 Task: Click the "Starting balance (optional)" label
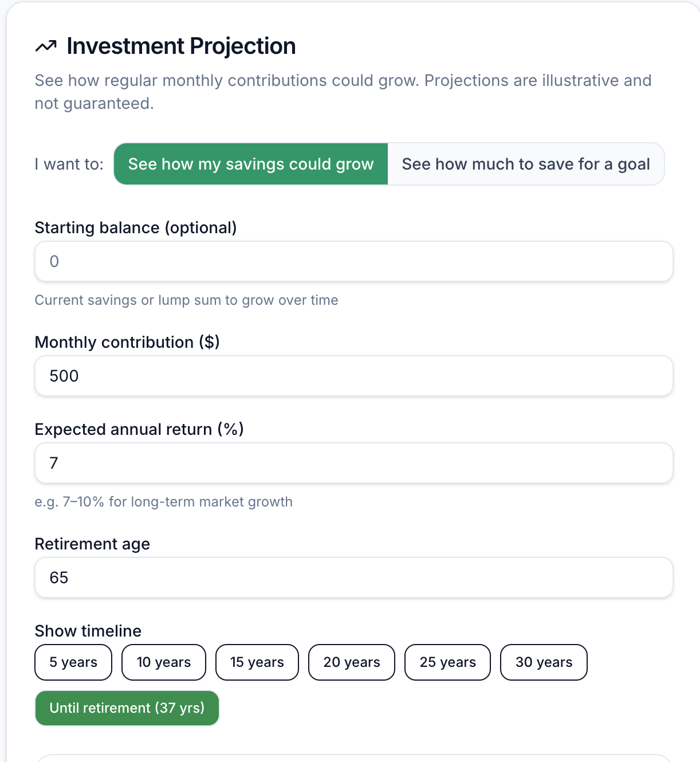click(x=136, y=228)
